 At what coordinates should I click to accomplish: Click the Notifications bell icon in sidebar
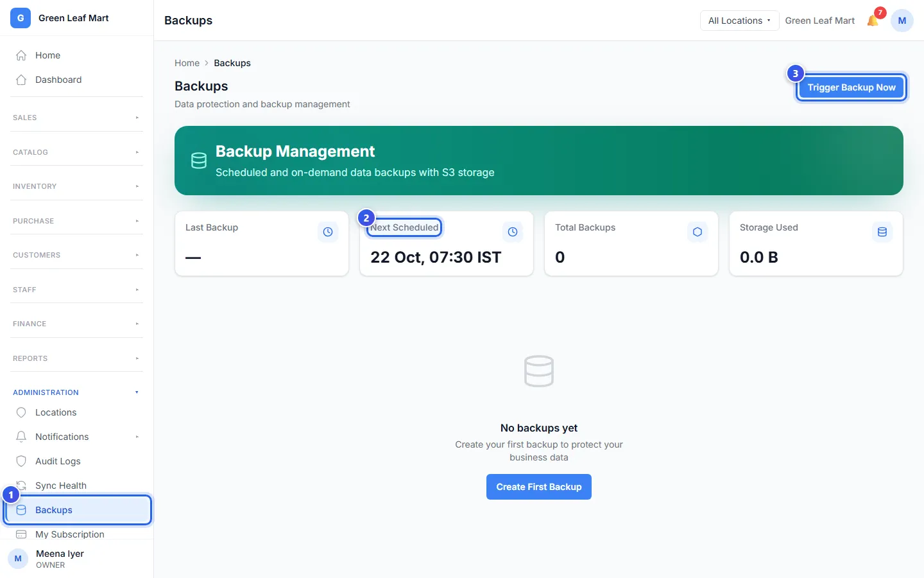point(21,437)
